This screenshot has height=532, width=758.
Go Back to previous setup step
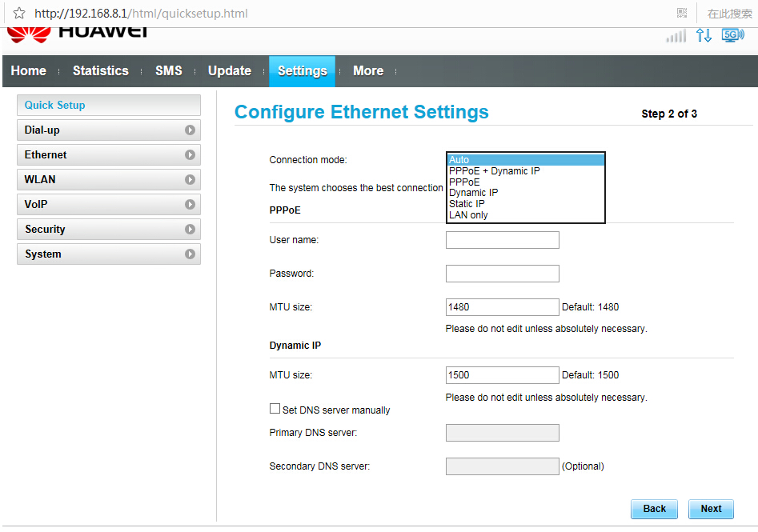click(x=654, y=509)
